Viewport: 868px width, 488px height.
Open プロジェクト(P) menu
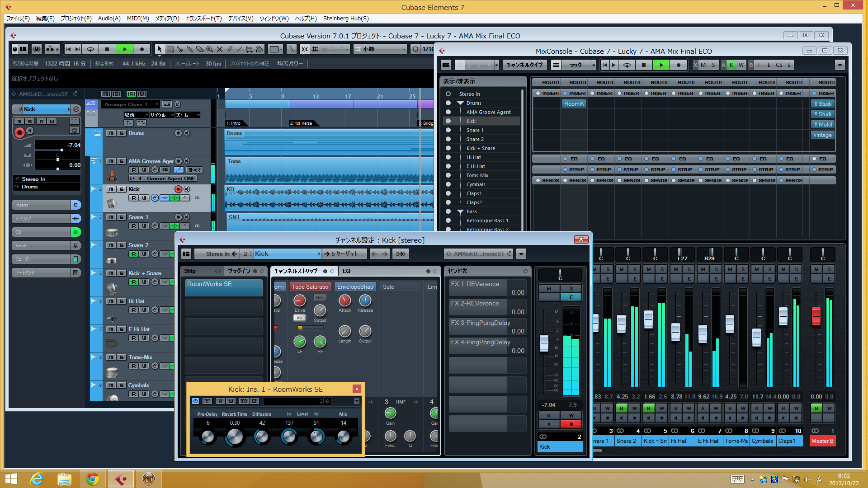[x=76, y=18]
